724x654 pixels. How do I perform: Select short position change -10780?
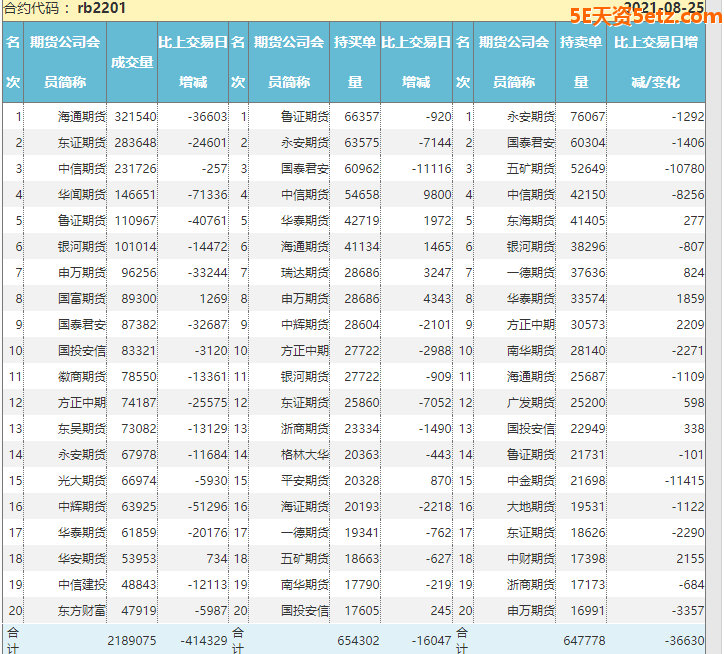click(685, 169)
